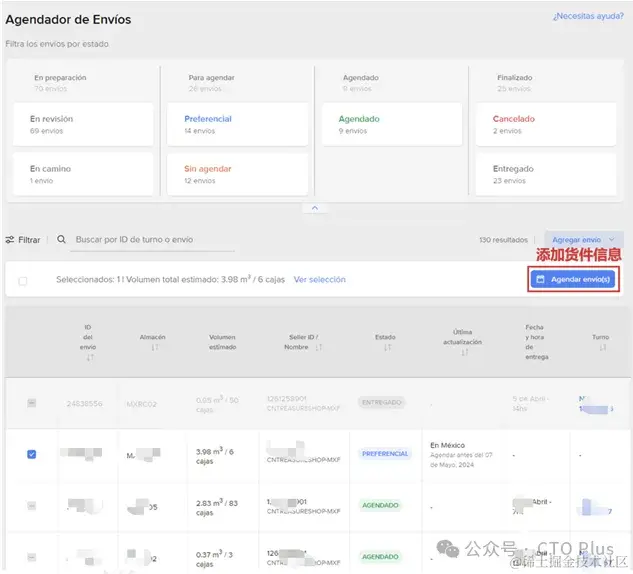This screenshot has height=574, width=633.
Task: Click volume cell 0.37 m³ / 3 cajas
Action: point(214,559)
